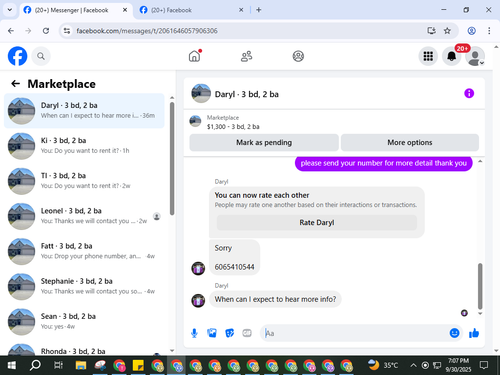Send a voice clip using microphone icon
Image resolution: width=500 pixels, height=375 pixels.
[x=194, y=333]
